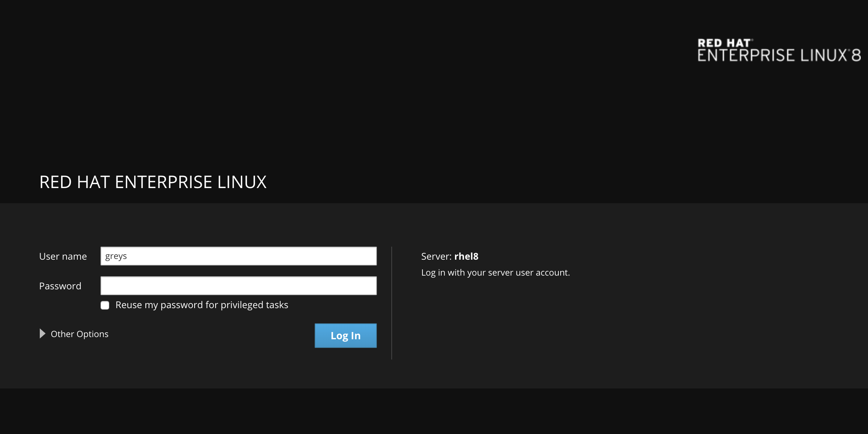Click the Server: rhel8 text
Screen dimensions: 868x434
(450, 256)
